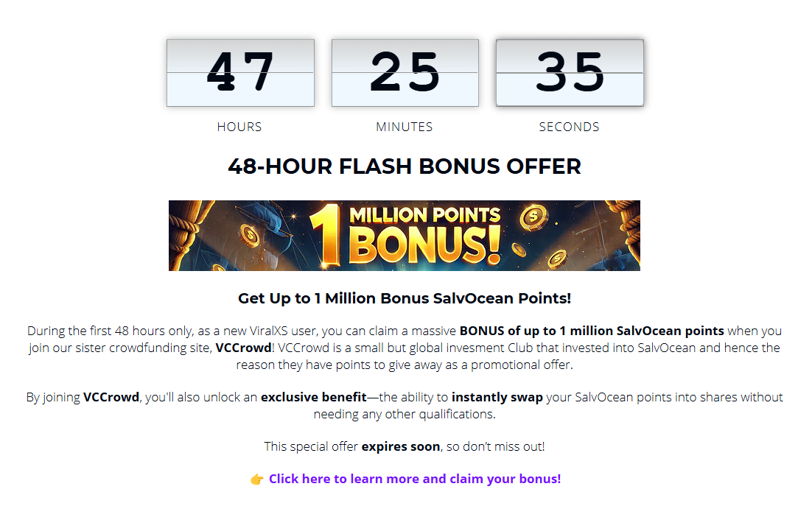
Task: Click the SECONDS label
Action: point(569,127)
